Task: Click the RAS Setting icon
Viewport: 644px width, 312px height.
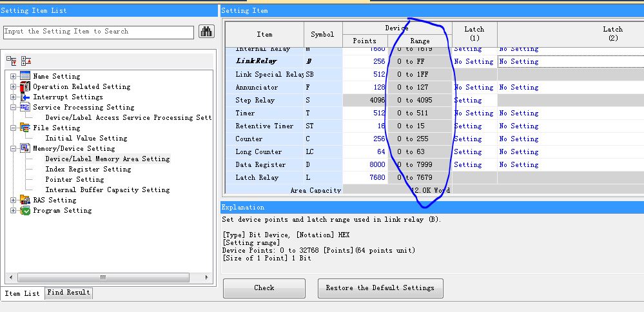Action: coord(25,200)
